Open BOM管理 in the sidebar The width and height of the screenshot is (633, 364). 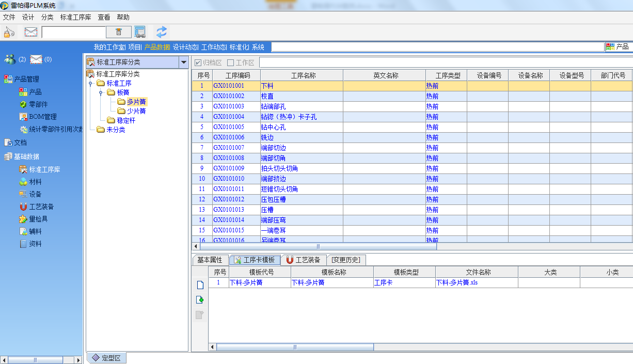[42, 117]
